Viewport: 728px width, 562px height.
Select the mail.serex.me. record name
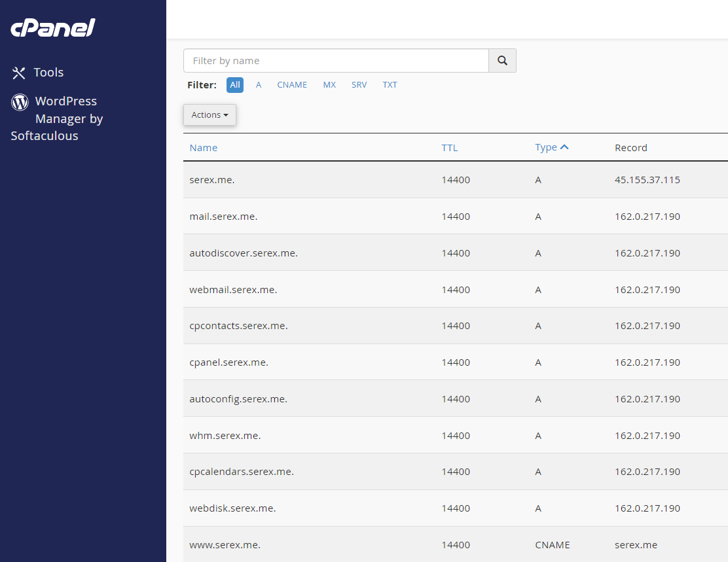(x=223, y=217)
